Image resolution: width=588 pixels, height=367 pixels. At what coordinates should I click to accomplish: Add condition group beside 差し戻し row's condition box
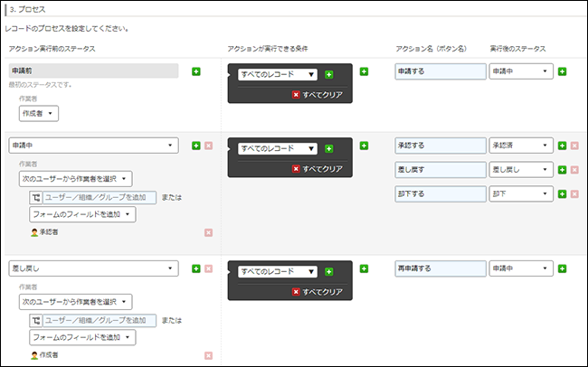tap(364, 268)
